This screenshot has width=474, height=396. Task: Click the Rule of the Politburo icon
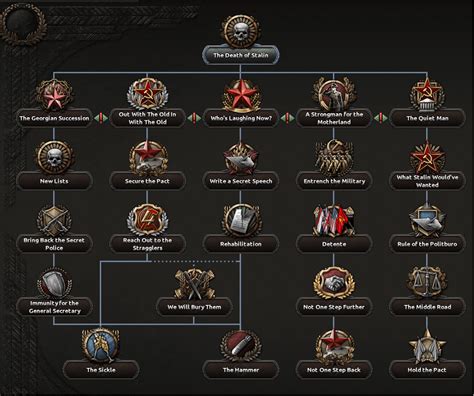point(427,220)
